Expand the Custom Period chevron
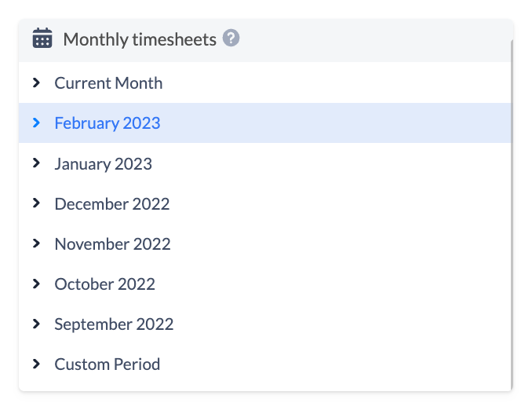The height and width of the screenshot is (410, 532). (x=36, y=364)
